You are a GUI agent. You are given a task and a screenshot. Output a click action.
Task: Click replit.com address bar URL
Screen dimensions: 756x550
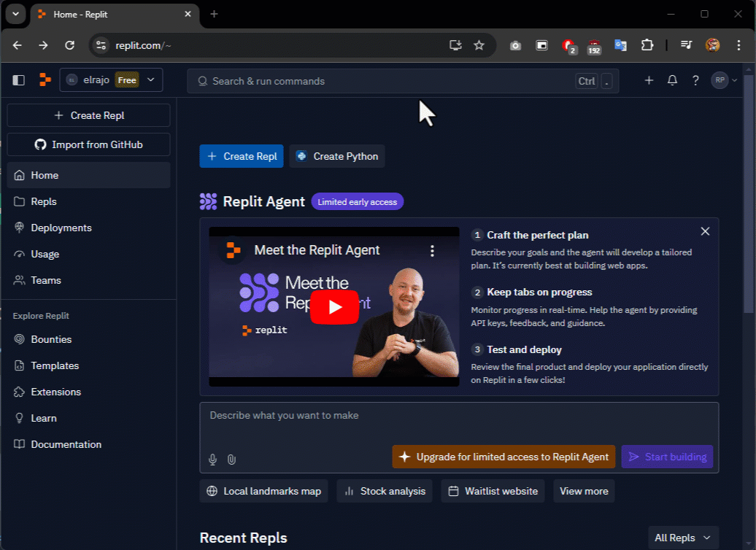143,45
